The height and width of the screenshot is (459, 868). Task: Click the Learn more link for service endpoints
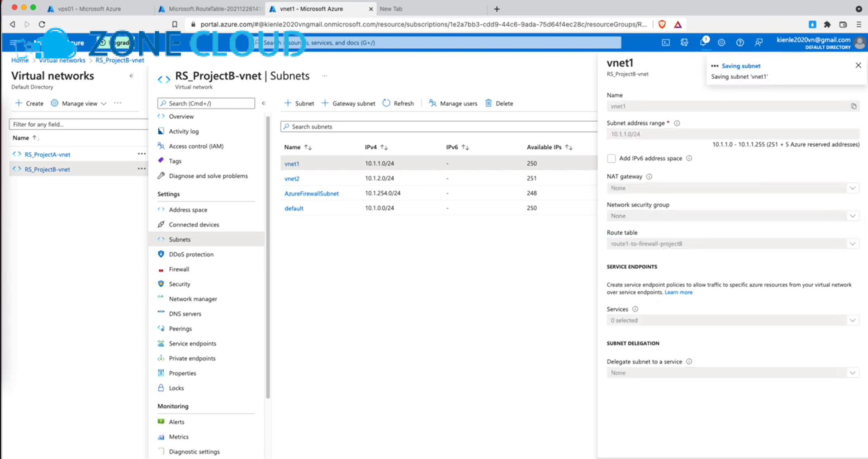678,292
